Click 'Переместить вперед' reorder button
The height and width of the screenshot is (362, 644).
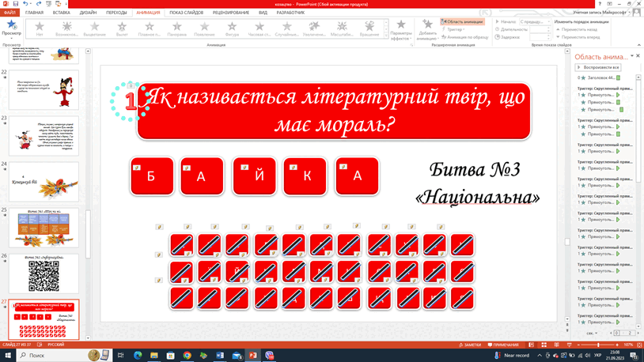tap(578, 37)
